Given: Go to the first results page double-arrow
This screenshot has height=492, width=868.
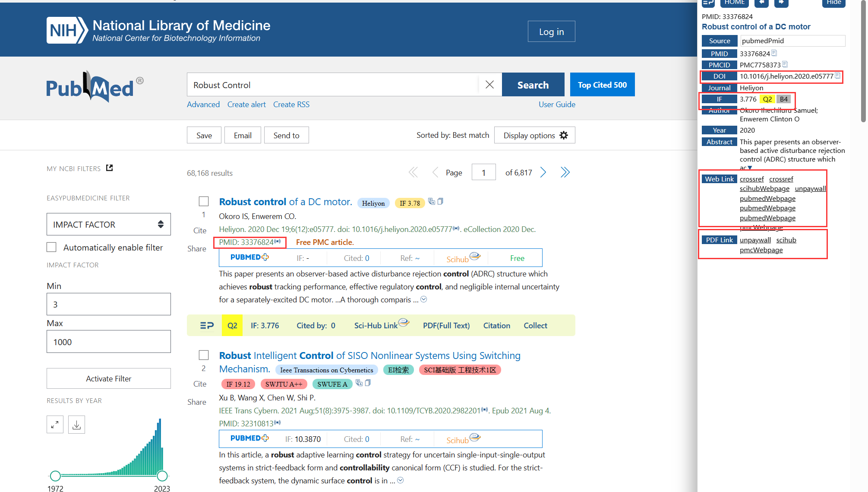Looking at the screenshot, I should [413, 172].
